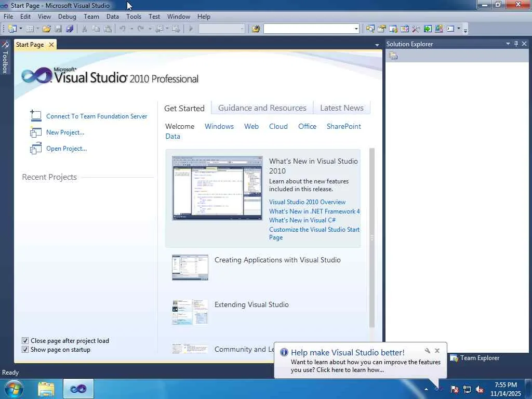
Task: Click the What's New in Visual Studio thumbnail
Action: (x=217, y=188)
